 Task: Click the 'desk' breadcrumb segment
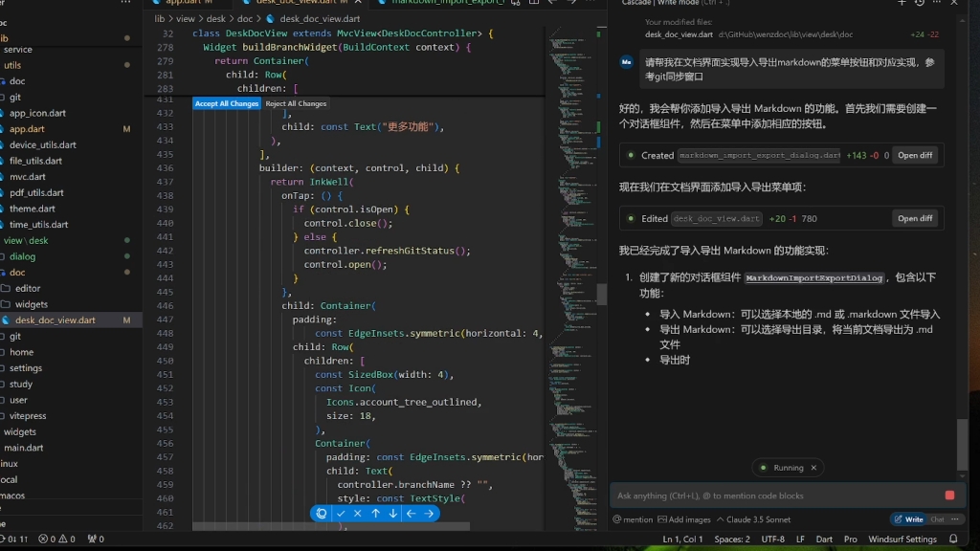pyautogui.click(x=215, y=19)
